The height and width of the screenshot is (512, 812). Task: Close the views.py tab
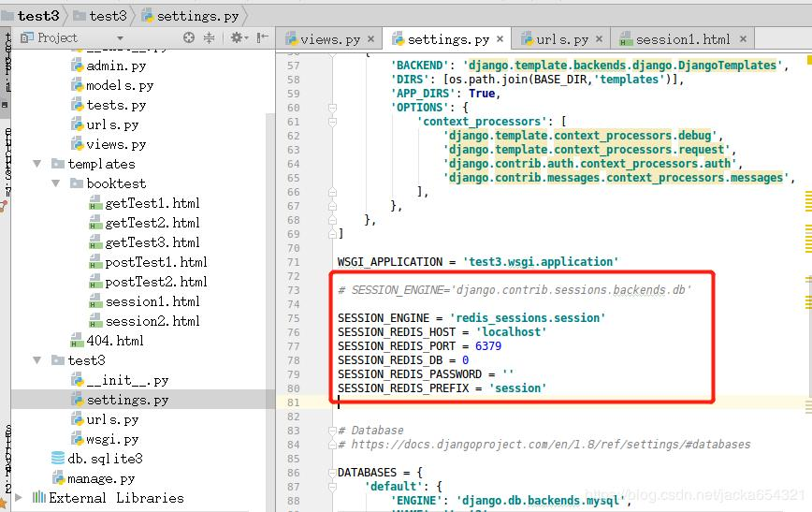[x=370, y=39]
